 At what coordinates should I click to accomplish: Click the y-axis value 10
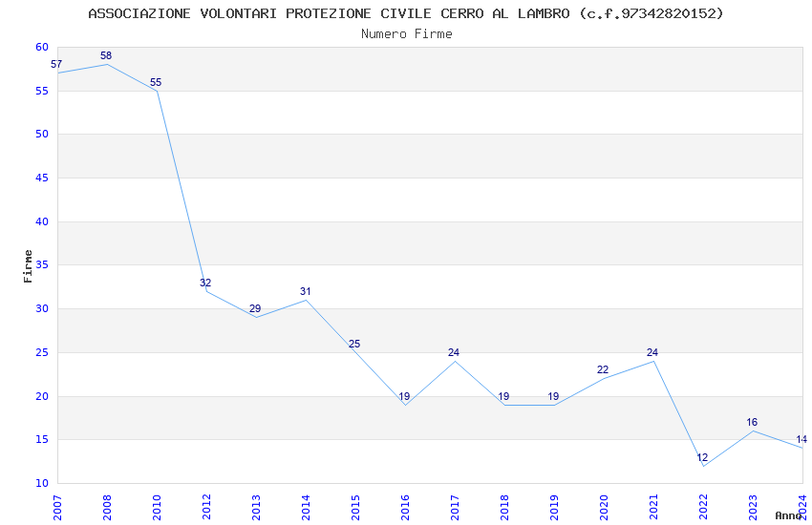pos(42,484)
